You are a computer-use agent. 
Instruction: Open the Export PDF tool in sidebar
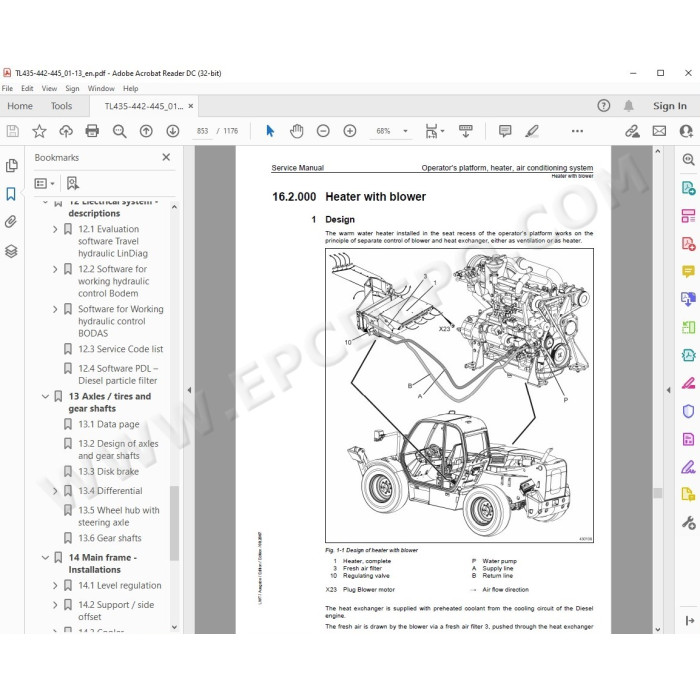pos(688,188)
